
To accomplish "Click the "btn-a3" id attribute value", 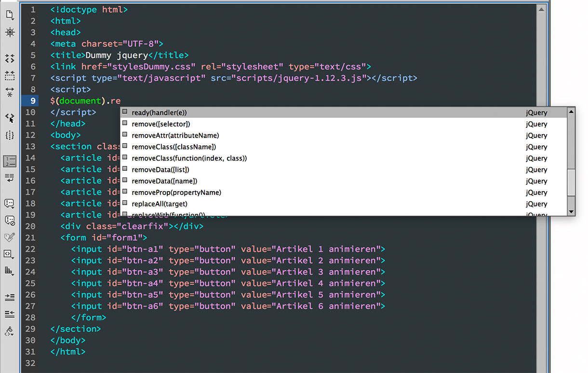I will tap(142, 272).
